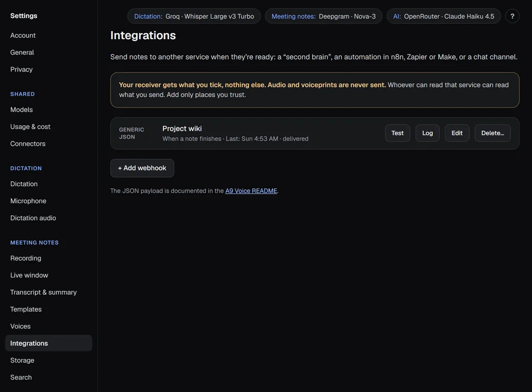Screen dimensions: 532x392
Task: Select Integrations in the sidebar
Action: tap(48, 343)
